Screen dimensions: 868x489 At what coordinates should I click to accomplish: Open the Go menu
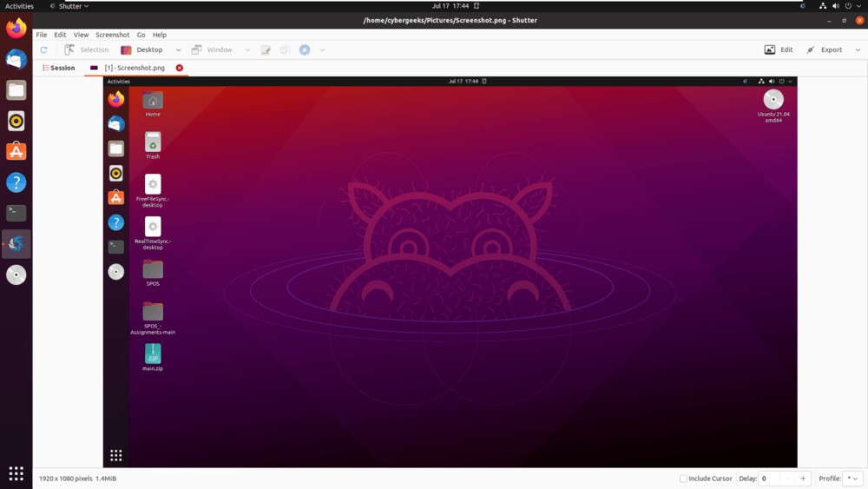tap(141, 35)
